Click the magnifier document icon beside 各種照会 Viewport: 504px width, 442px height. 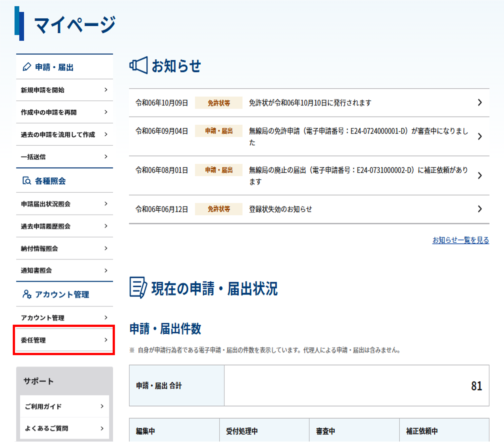tap(27, 181)
